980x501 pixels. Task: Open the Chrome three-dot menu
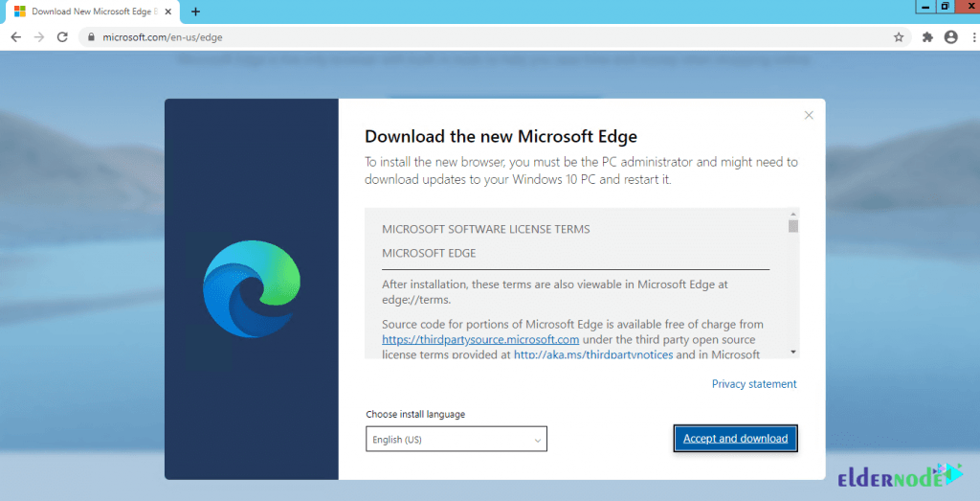click(974, 37)
